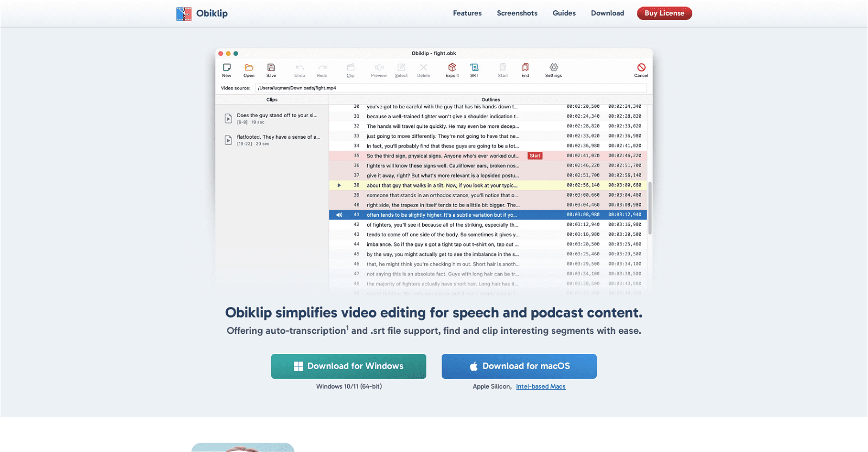Click Download for Windows button

click(349, 366)
